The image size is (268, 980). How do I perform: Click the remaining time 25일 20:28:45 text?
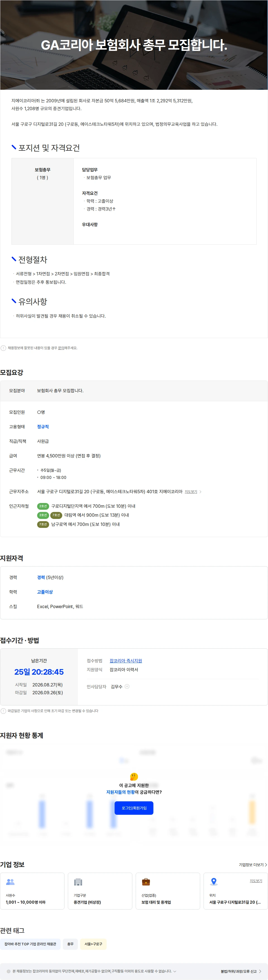pos(39,672)
